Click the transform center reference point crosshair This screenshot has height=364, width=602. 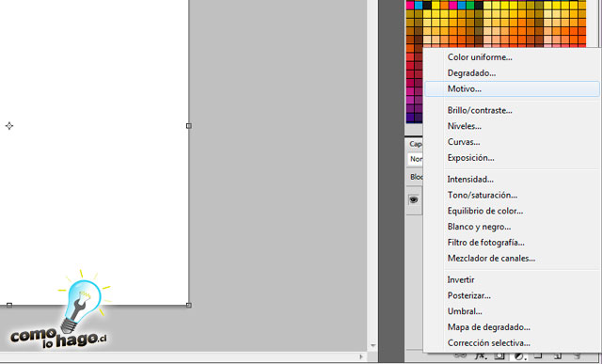(9, 125)
